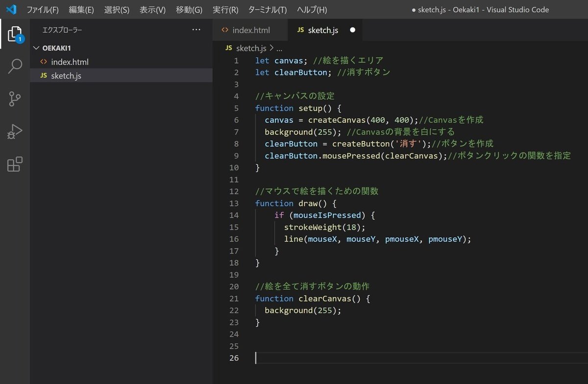
Task: Switch to the index.html editor tab
Action: [x=250, y=30]
